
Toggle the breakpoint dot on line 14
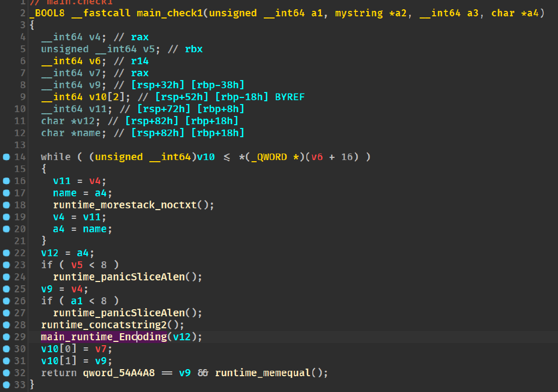(x=7, y=157)
